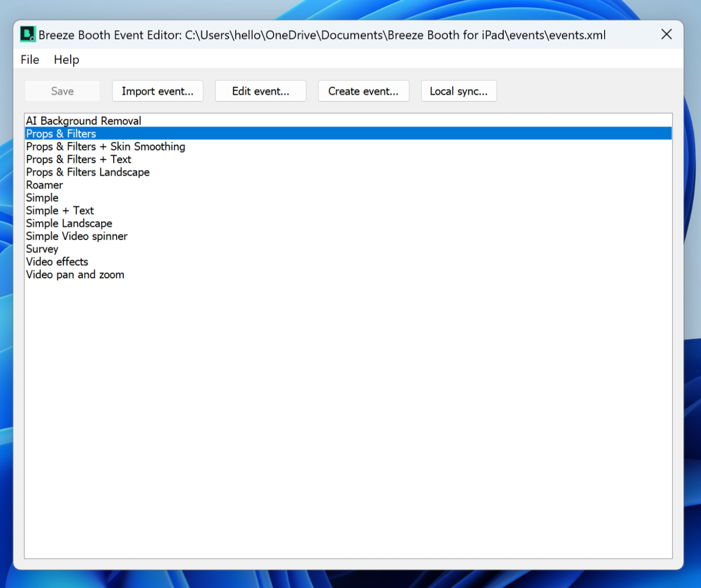
Task: Open the Local sync... dialog
Action: click(458, 91)
